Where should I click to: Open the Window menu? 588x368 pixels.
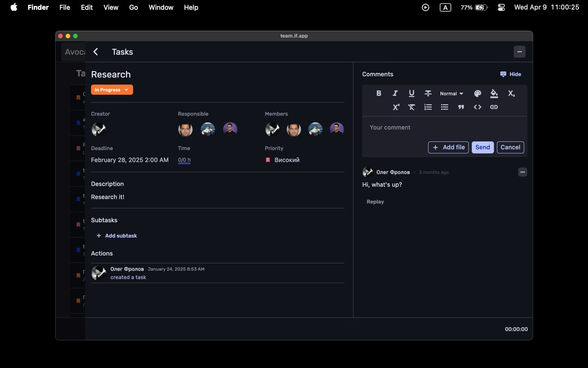pos(161,7)
